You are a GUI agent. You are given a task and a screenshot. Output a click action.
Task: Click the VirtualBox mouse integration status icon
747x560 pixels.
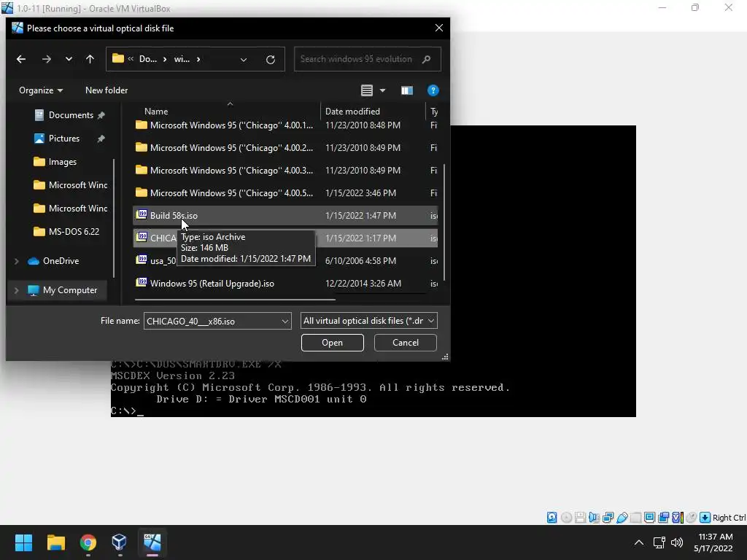coord(692,518)
